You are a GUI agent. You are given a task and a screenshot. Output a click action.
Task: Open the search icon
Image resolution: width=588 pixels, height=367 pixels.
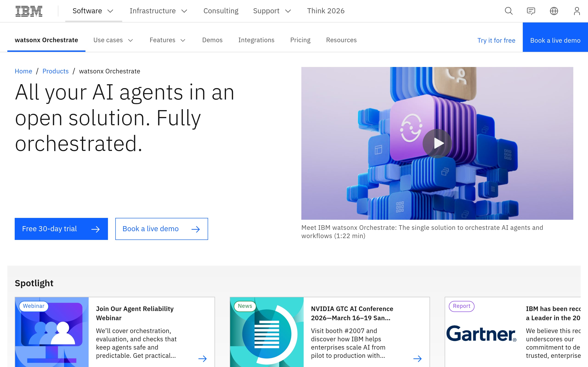tap(509, 11)
